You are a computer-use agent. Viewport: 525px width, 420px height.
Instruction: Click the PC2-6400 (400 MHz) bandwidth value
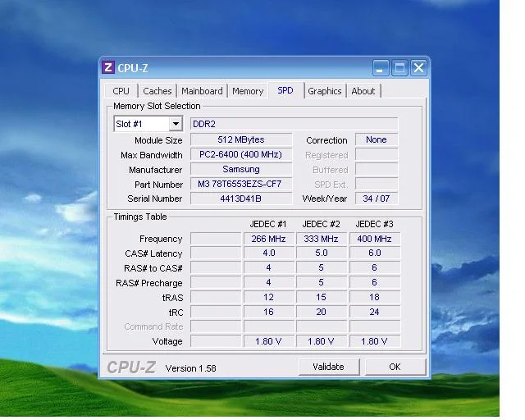tap(241, 154)
